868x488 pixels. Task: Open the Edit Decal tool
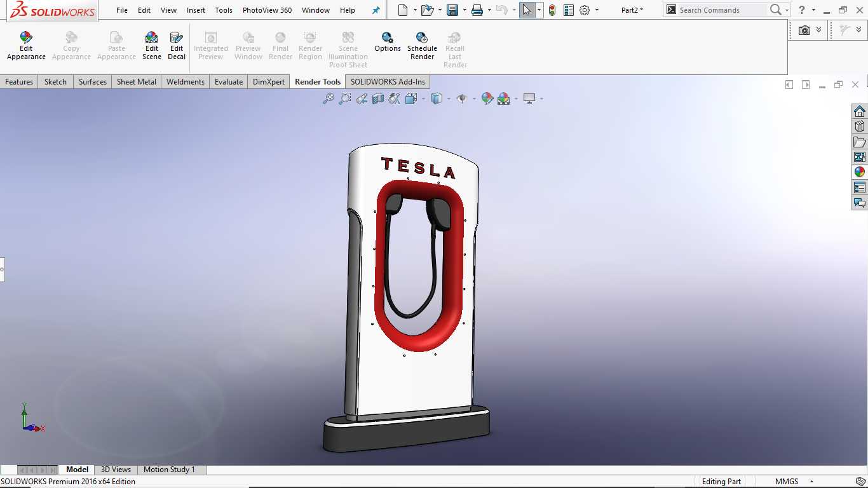177,46
